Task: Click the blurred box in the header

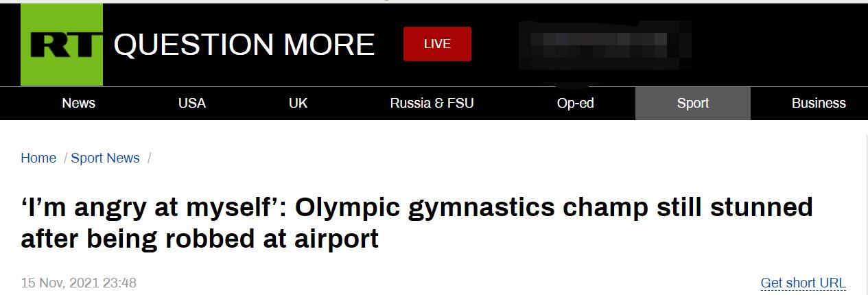Action: click(x=605, y=43)
